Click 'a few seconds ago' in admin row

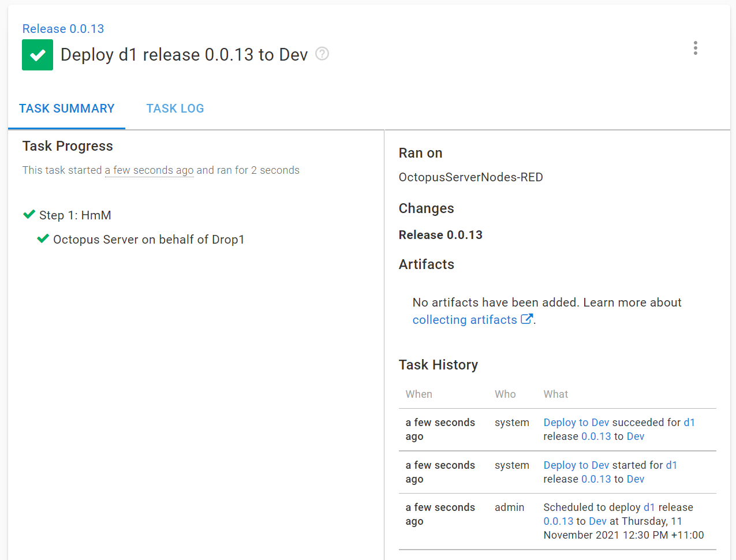[440, 514]
